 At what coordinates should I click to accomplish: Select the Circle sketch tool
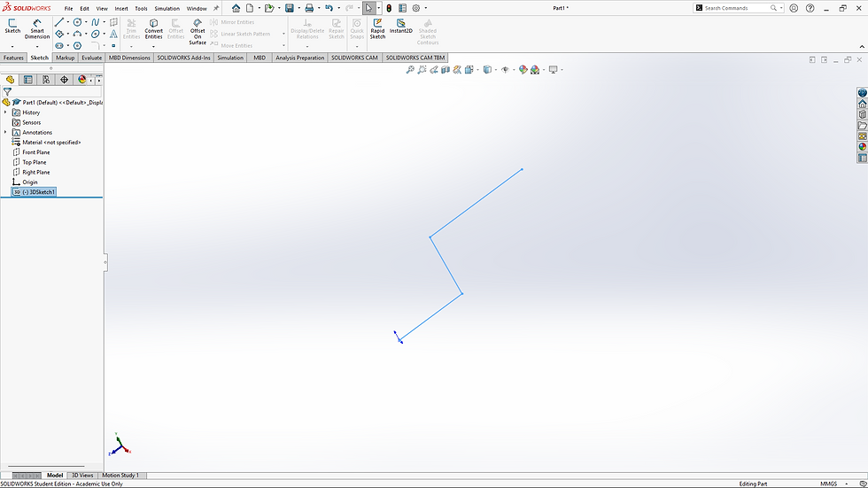[78, 22]
